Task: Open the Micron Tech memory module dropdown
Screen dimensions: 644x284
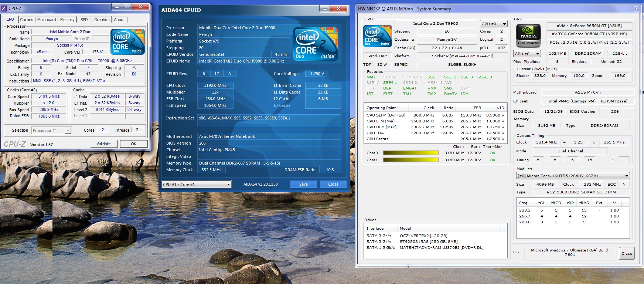Action: [x=573, y=176]
